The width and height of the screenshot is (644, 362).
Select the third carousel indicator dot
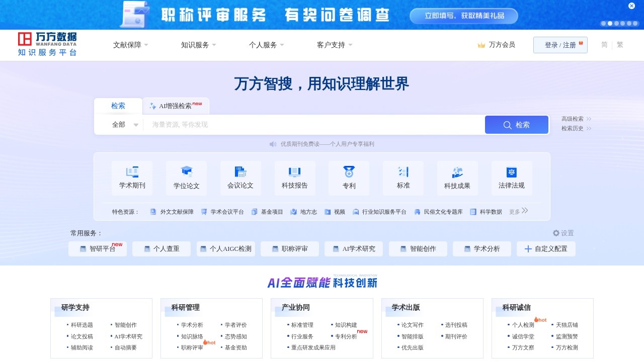tap(616, 23)
